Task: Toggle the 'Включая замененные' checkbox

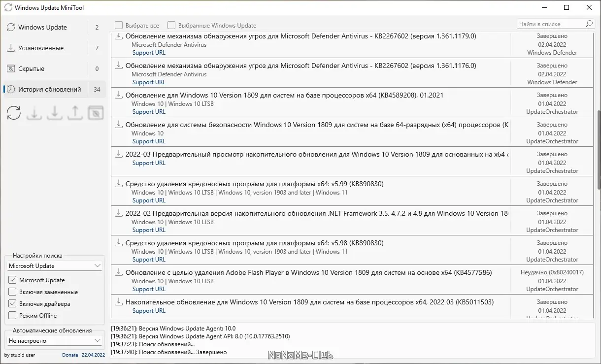Action: [x=12, y=292]
